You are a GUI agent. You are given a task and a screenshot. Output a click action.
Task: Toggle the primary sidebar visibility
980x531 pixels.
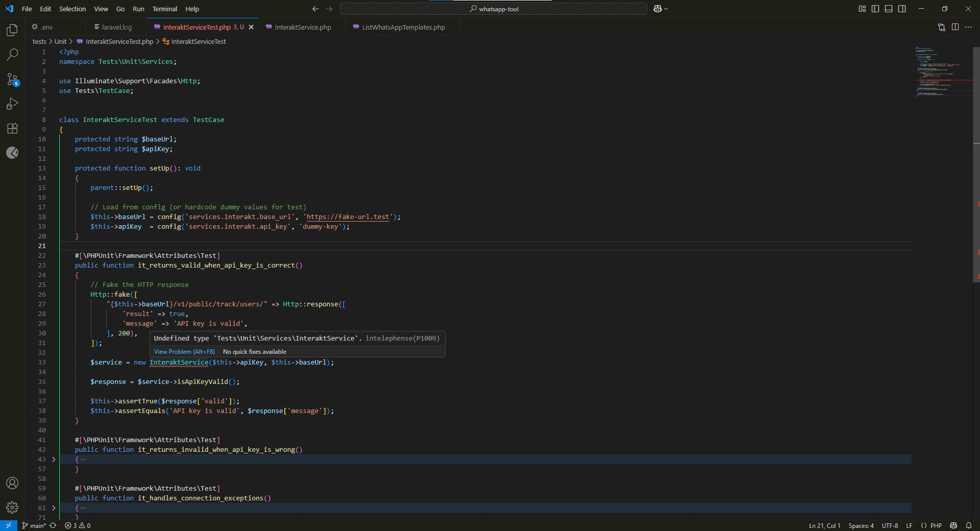[875, 9]
